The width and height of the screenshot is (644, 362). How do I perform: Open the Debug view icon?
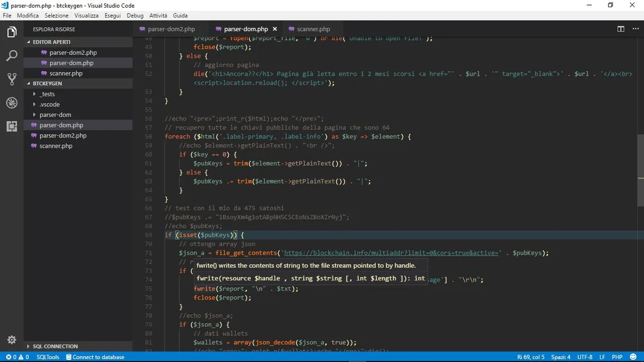(12, 103)
